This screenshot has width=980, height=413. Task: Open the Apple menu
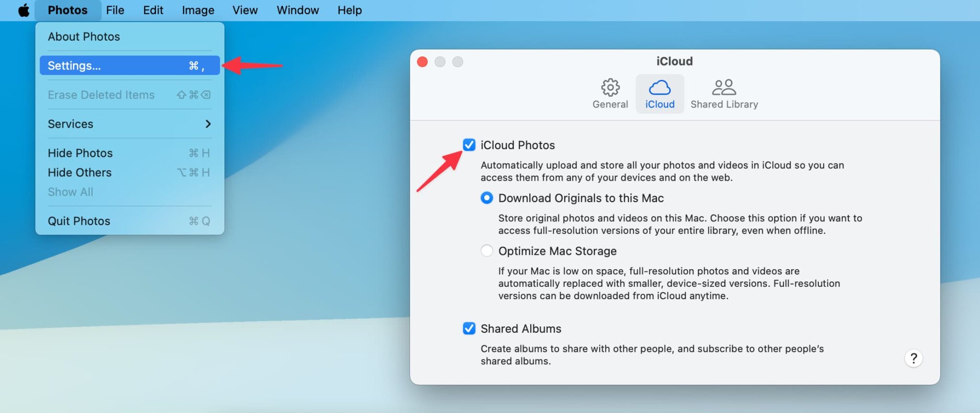[23, 10]
